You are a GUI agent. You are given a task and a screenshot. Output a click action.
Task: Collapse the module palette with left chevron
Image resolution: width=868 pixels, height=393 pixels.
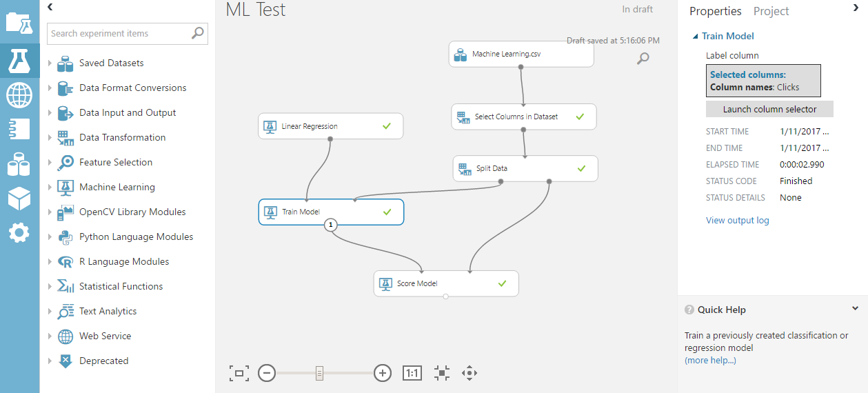point(50,7)
